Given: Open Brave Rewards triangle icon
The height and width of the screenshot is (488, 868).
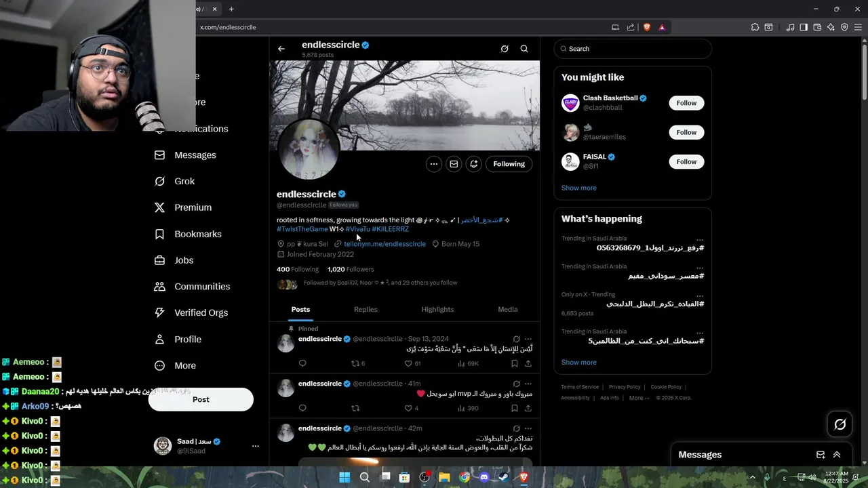Looking at the screenshot, I should pos(662,27).
